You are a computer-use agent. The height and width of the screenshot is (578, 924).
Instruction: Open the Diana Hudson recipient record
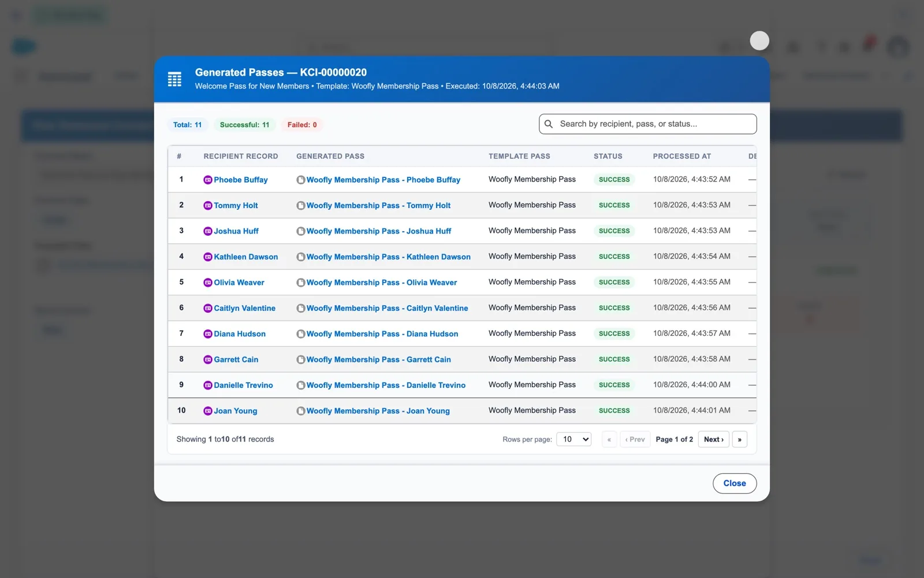point(240,334)
